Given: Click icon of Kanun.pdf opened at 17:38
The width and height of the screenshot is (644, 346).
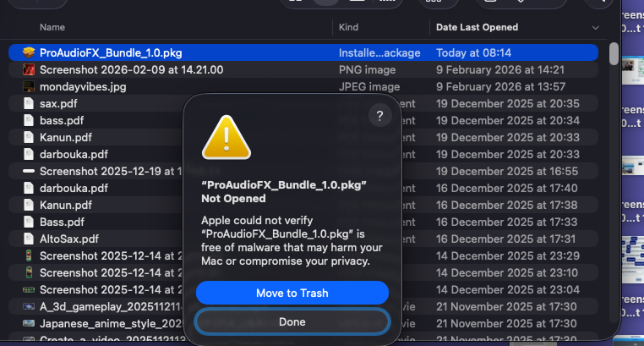Looking at the screenshot, I should [29, 205].
